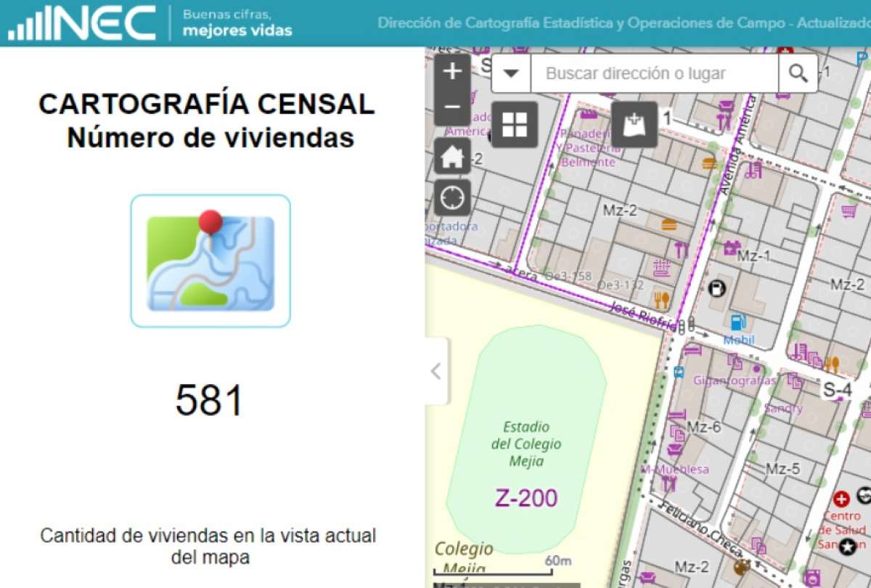Collapse the left info panel with the chevron

click(x=436, y=370)
